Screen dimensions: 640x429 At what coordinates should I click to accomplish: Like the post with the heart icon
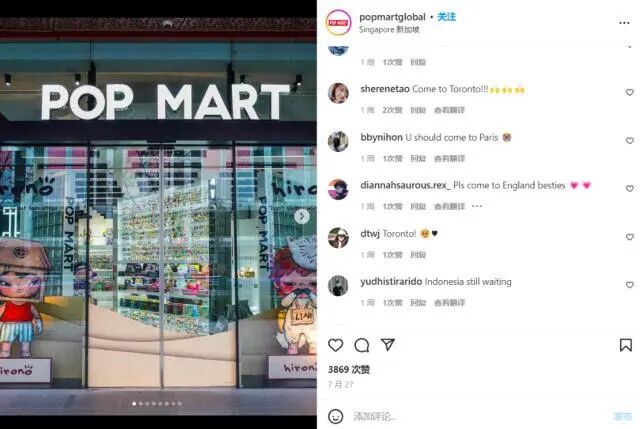(336, 345)
